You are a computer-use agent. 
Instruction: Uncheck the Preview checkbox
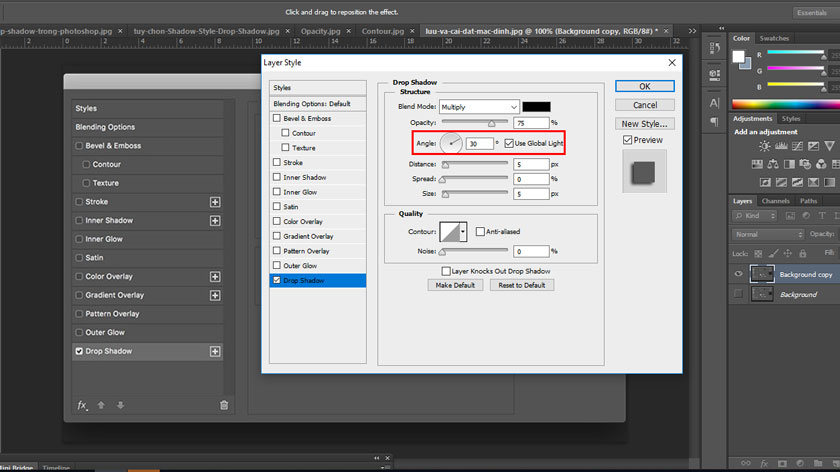point(627,140)
